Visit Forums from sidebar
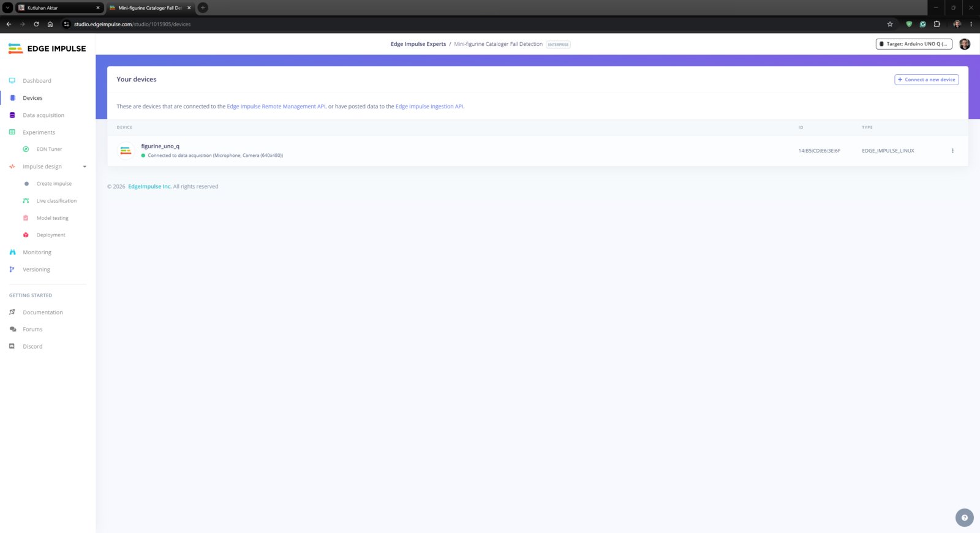 (32, 330)
